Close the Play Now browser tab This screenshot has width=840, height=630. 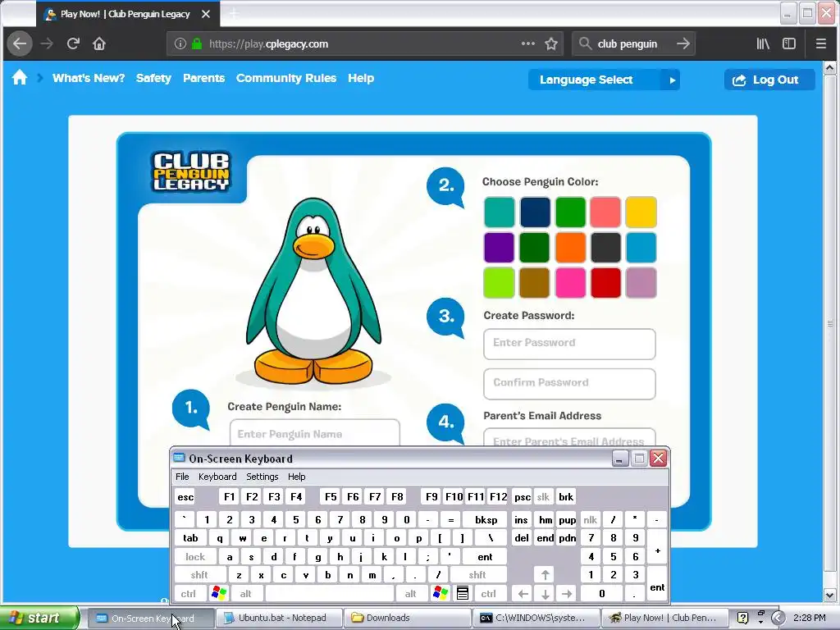206,14
